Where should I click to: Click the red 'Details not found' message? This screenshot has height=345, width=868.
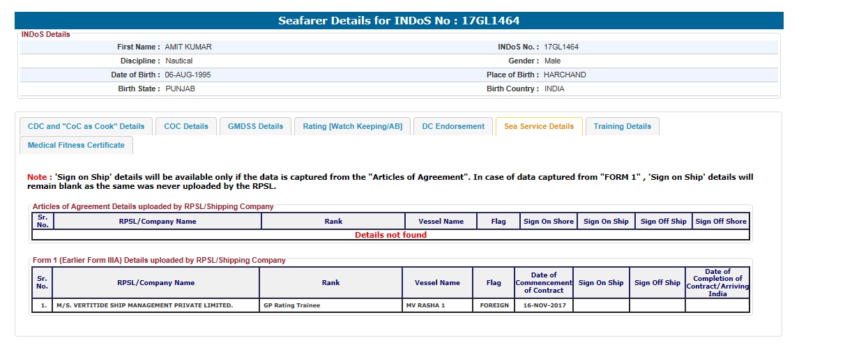[390, 235]
